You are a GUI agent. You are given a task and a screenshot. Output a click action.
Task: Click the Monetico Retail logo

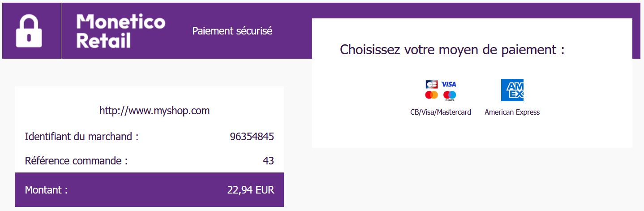(x=121, y=31)
